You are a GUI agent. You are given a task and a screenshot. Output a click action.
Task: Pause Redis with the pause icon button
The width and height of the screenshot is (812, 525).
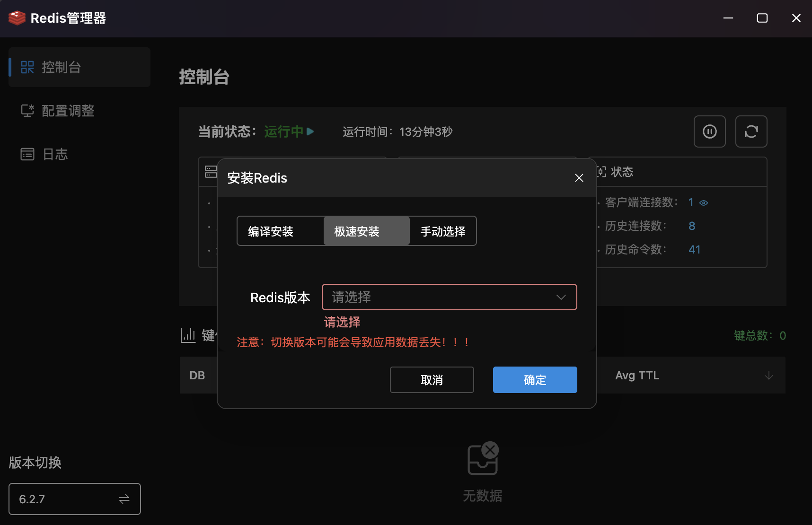[x=710, y=131]
